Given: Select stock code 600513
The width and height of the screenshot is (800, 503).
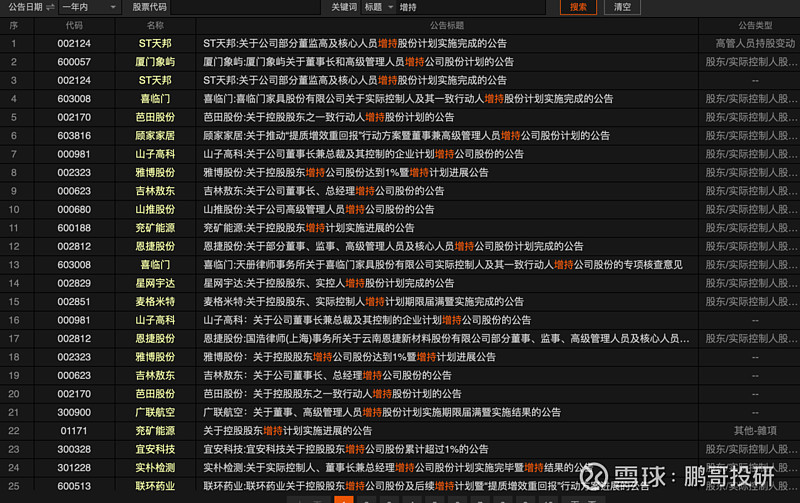Looking at the screenshot, I should (74, 486).
